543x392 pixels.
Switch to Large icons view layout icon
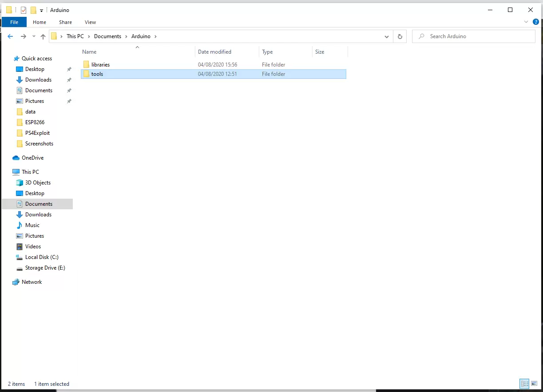click(535, 384)
